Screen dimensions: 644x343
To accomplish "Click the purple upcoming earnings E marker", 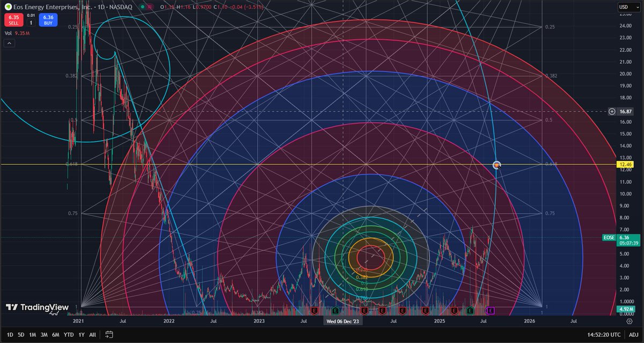I will pos(490,310).
